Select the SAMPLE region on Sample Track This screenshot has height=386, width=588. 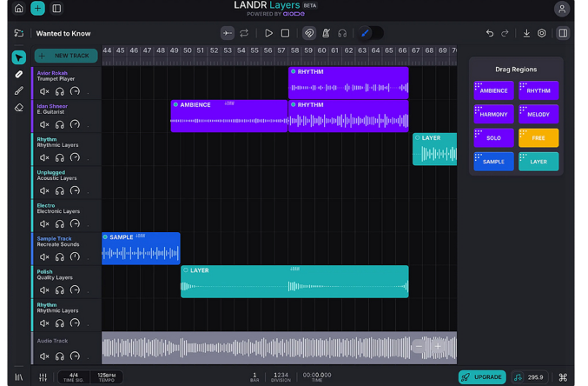141,248
